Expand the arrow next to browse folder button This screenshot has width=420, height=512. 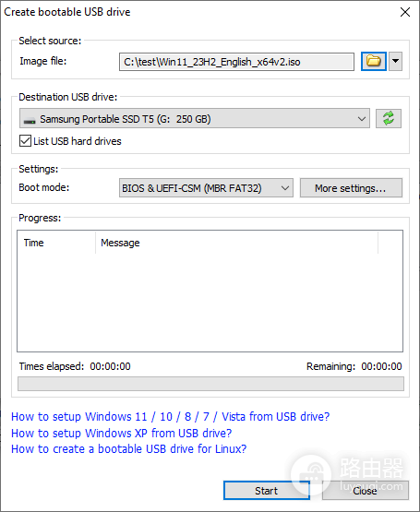point(395,61)
